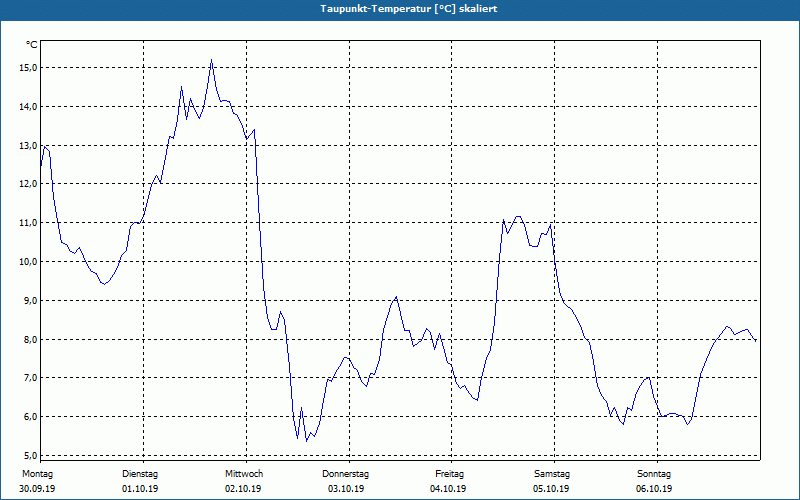Image resolution: width=800 pixels, height=500 pixels.
Task: Click the Sonntag day label
Action: (x=654, y=474)
